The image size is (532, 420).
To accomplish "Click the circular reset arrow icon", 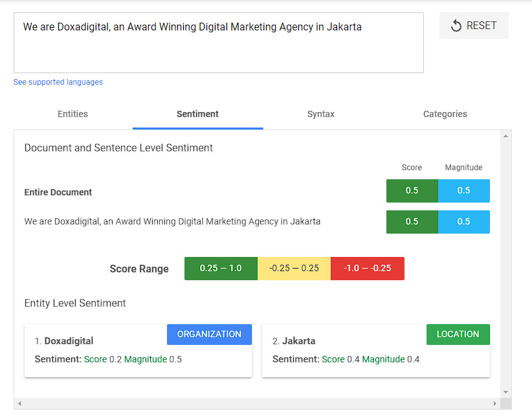I will (456, 25).
